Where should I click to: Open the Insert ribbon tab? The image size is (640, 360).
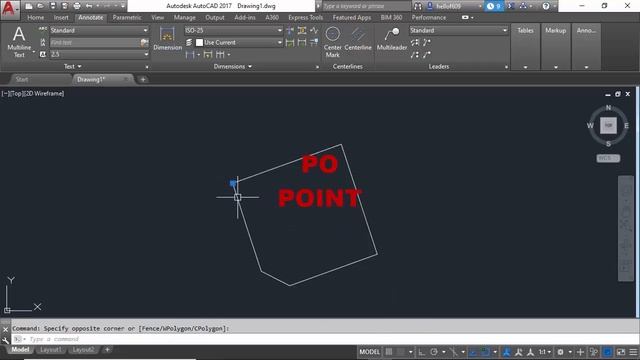(61, 18)
